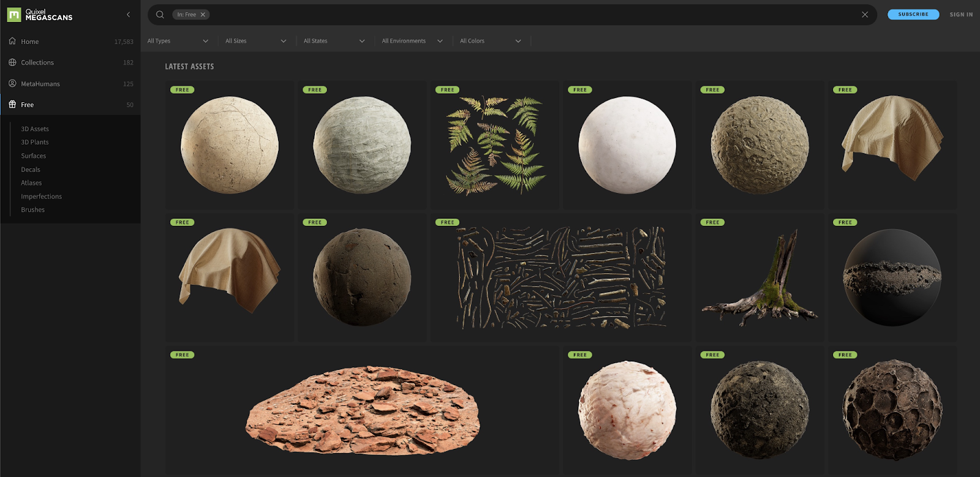Click the FREE badge on tree stump
980x477 pixels.
click(712, 222)
